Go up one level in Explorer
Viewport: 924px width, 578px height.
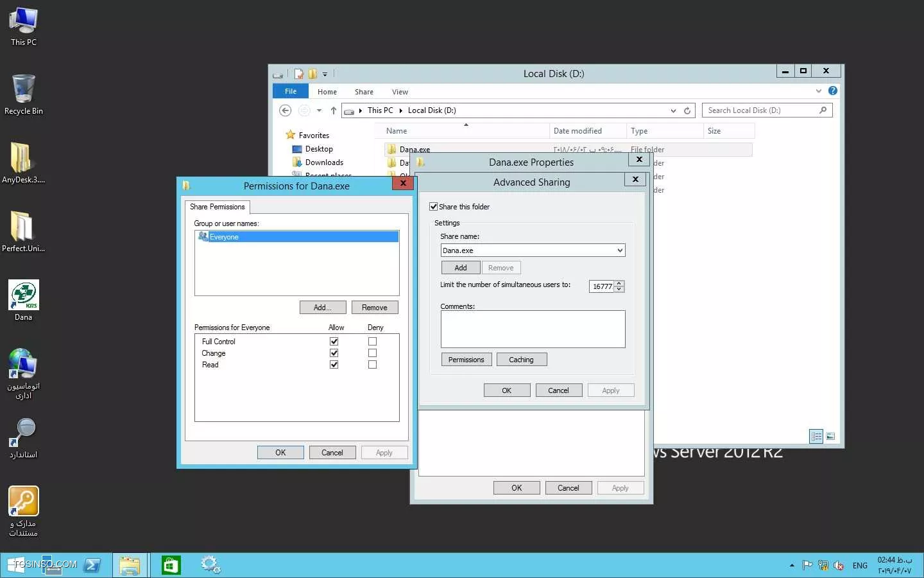point(334,110)
